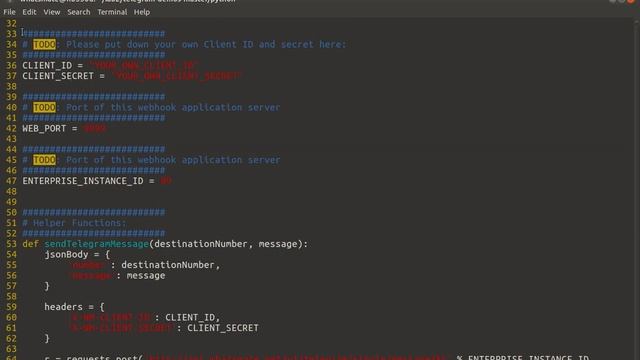Open the File menu

tap(9, 12)
